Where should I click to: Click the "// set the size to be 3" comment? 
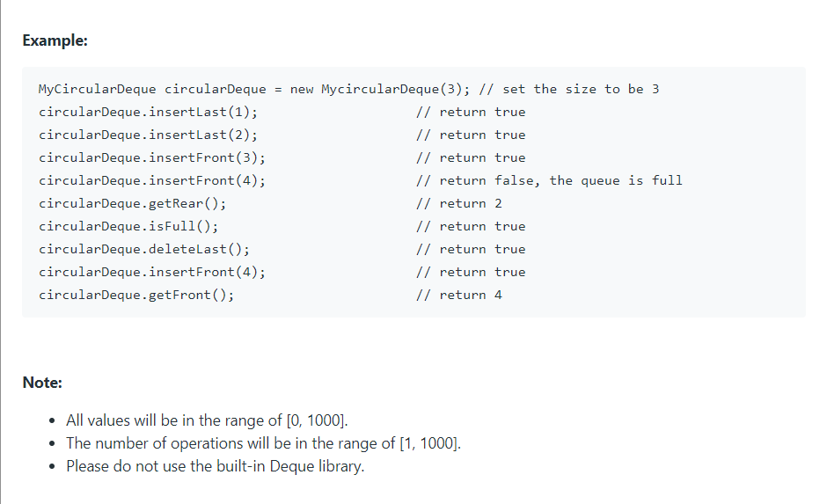coord(569,89)
